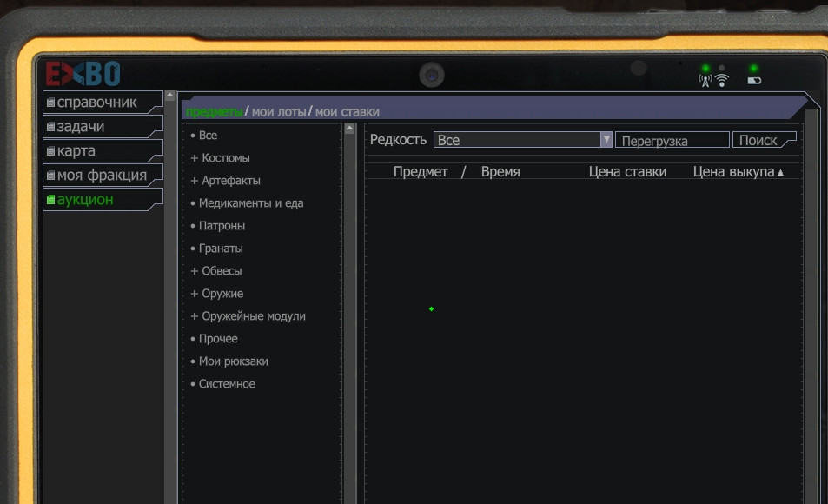Screen dimensions: 828x504
Task: Click the Перегрузка search input field
Action: tap(672, 141)
